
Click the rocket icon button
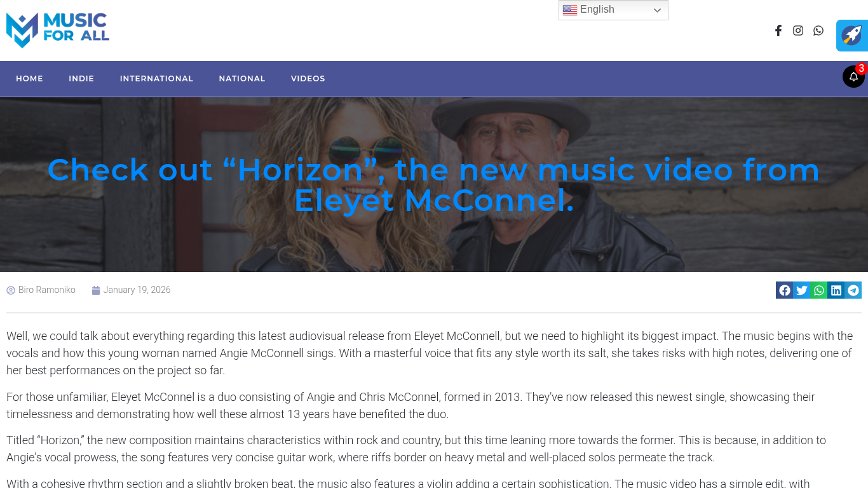coord(852,36)
